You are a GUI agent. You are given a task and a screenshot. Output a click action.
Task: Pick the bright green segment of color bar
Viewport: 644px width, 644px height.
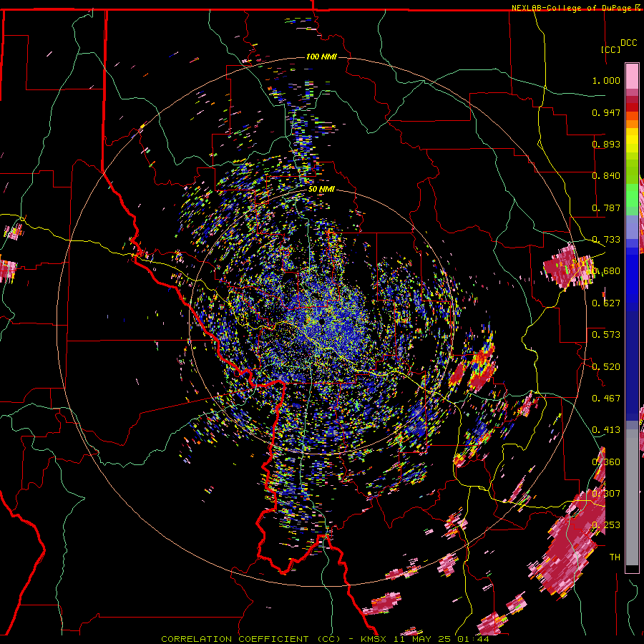pyautogui.click(x=632, y=195)
